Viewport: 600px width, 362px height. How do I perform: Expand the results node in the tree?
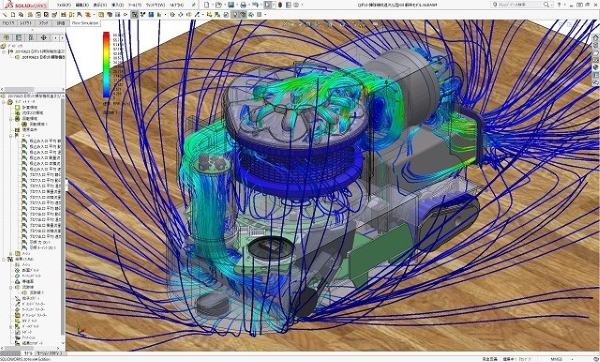pos(4,259)
